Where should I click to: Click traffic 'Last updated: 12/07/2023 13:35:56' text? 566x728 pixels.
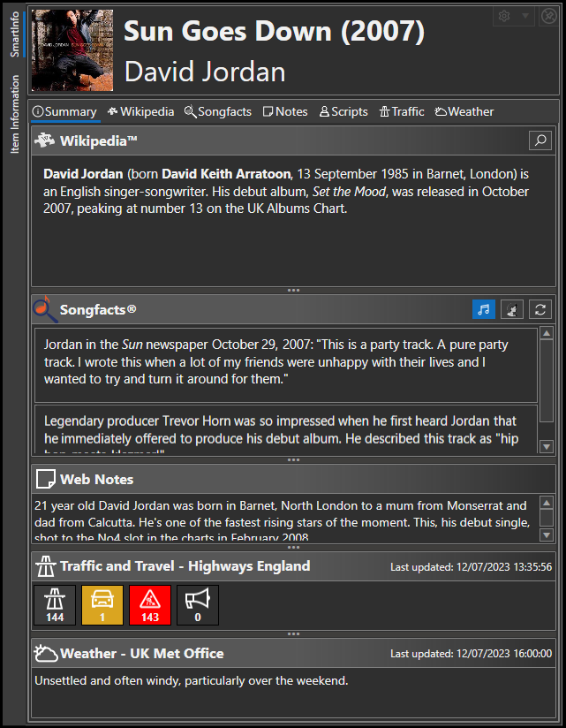[x=471, y=567]
